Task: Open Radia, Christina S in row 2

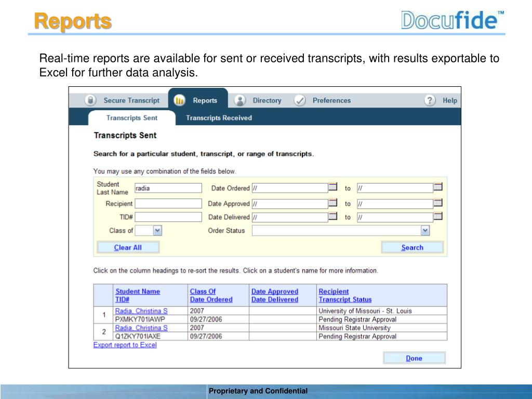Action: pyautogui.click(x=141, y=328)
